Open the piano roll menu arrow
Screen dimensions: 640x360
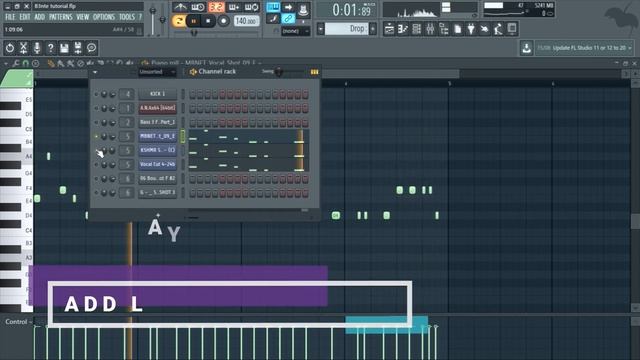point(5,63)
